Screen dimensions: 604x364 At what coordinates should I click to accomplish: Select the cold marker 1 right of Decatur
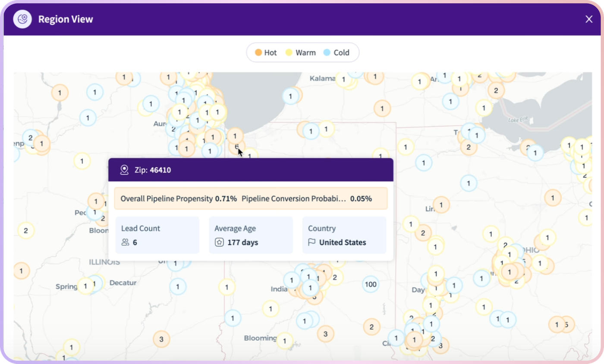(x=177, y=286)
